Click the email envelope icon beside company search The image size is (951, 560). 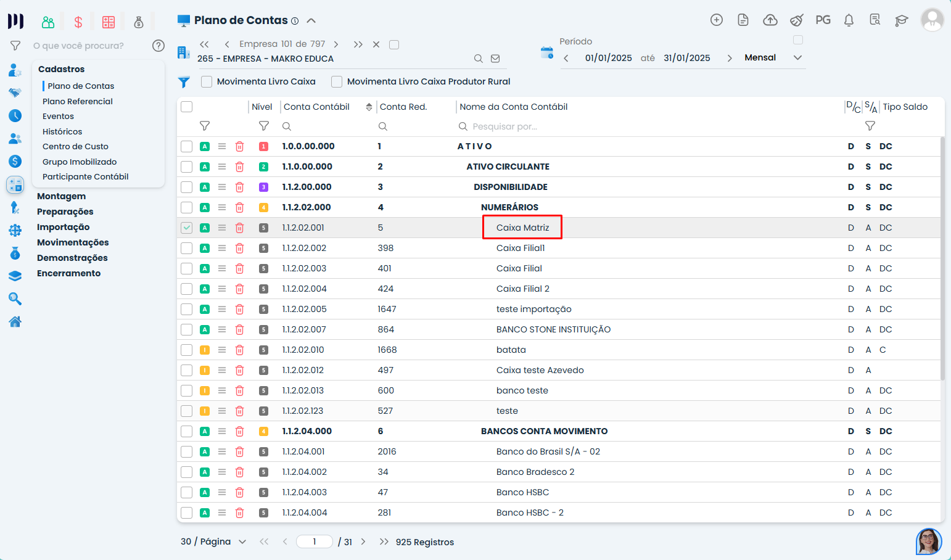[x=495, y=59]
